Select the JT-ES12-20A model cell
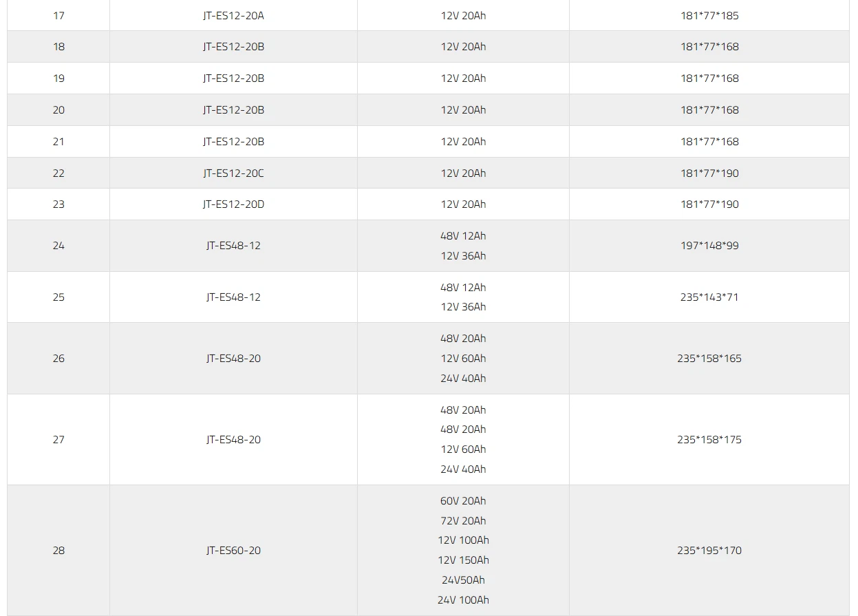858x616 pixels. tap(233, 15)
